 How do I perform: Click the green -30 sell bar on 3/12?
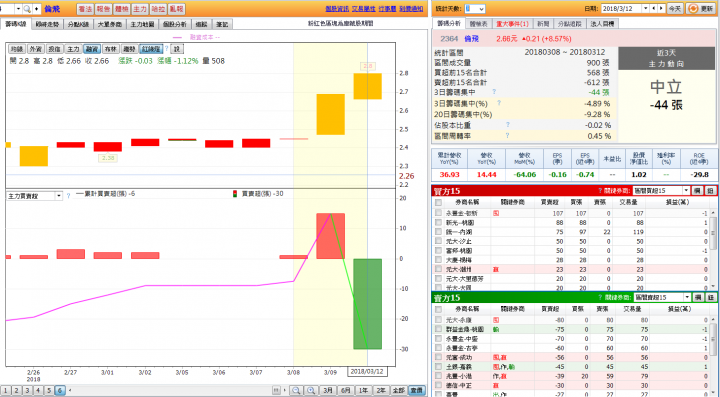click(367, 304)
